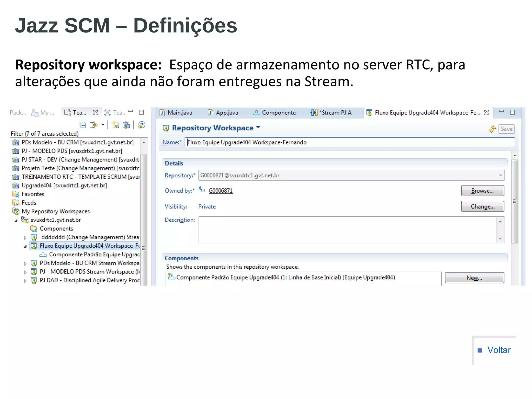
Task: Open the Repository Workspace title dropdown arrow
Action: coord(258,127)
